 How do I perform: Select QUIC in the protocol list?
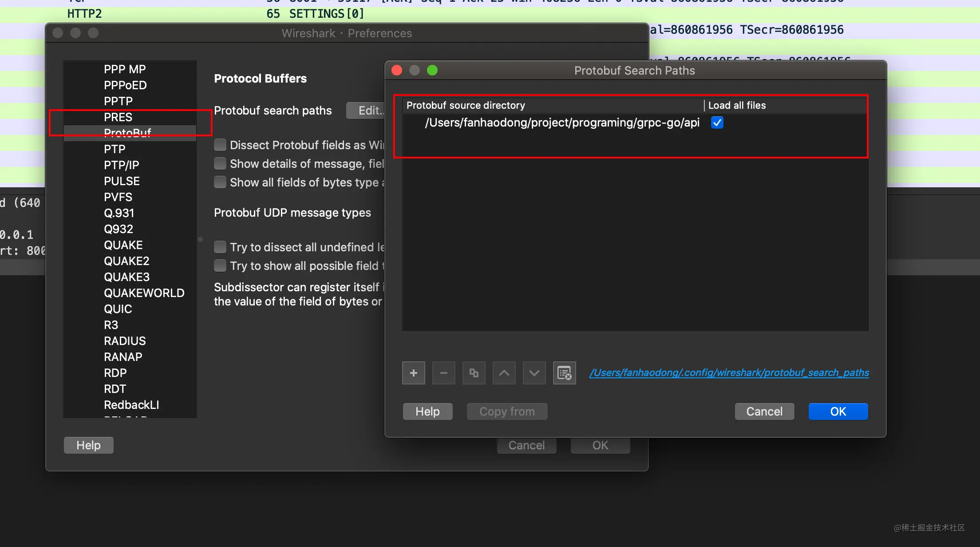click(x=130, y=309)
